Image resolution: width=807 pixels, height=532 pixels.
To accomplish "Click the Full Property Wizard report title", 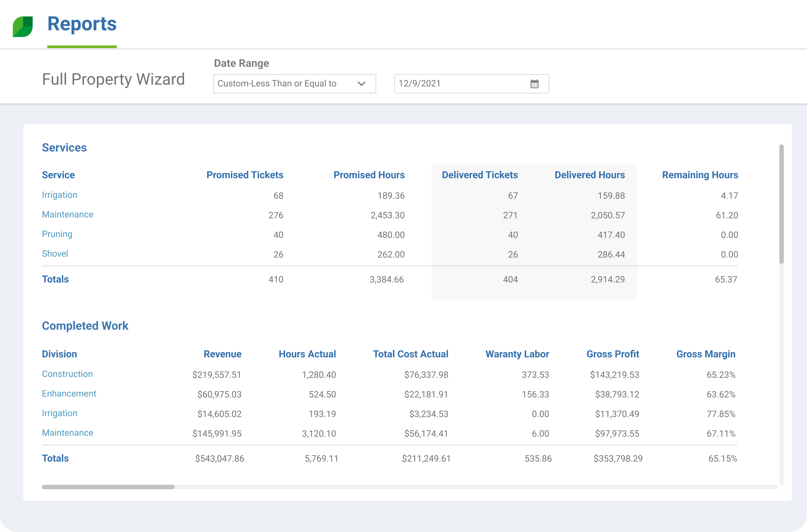I will (113, 79).
